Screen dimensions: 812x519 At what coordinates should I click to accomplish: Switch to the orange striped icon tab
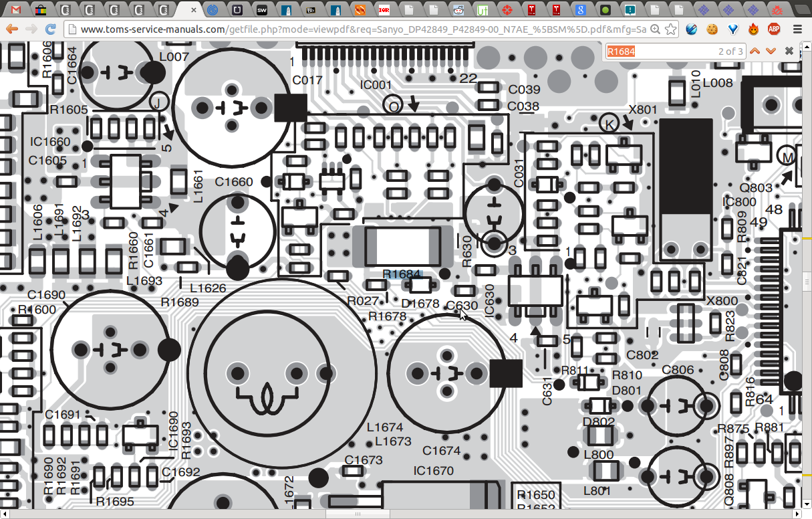[360, 10]
